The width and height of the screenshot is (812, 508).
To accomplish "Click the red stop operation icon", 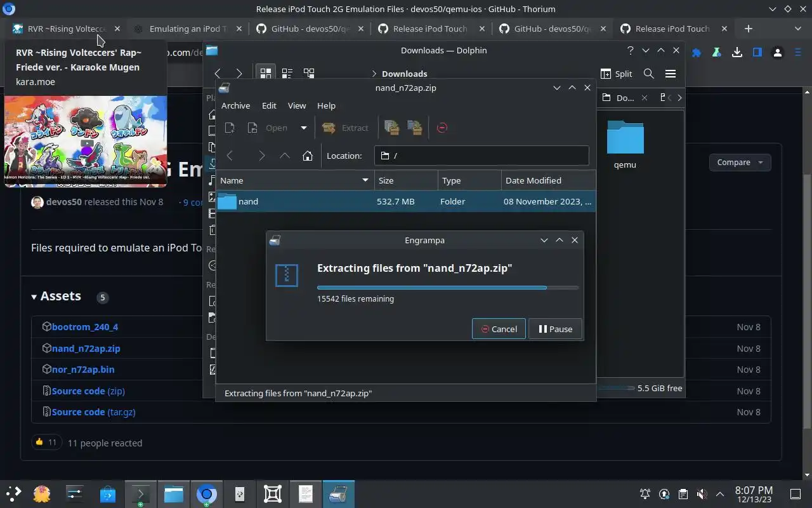I will [x=442, y=128].
